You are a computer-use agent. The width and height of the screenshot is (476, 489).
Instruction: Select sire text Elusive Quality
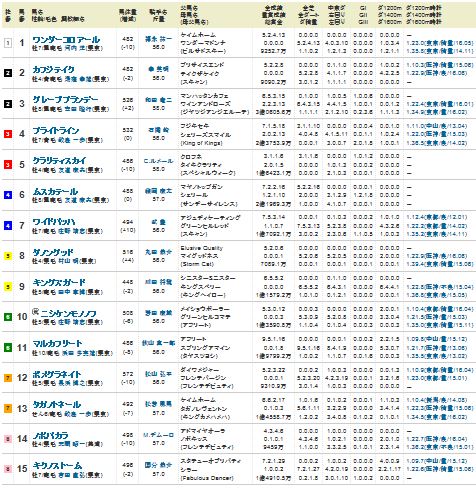[x=201, y=248]
